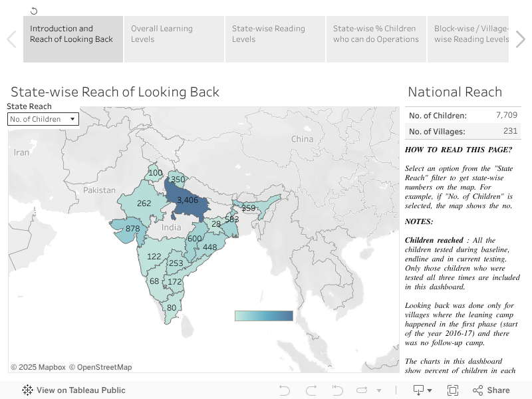Click the state labeled 448 on map
532x399 pixels.
209,247
